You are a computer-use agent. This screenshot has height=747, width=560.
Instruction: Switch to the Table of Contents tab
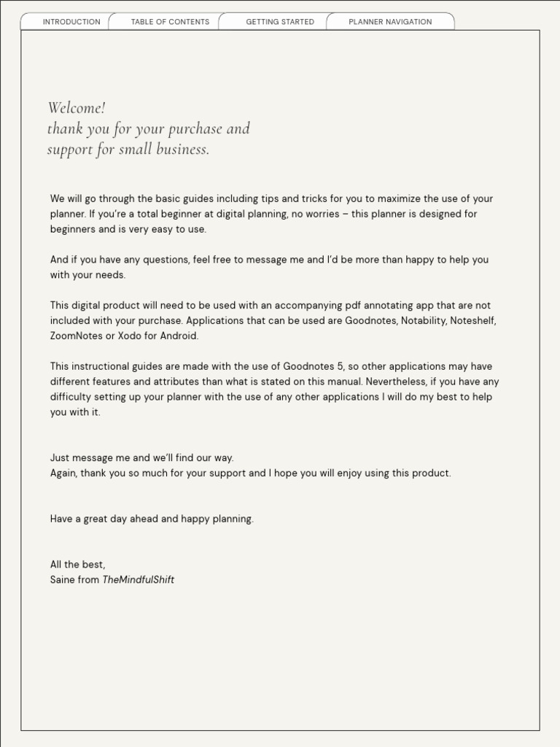click(170, 21)
